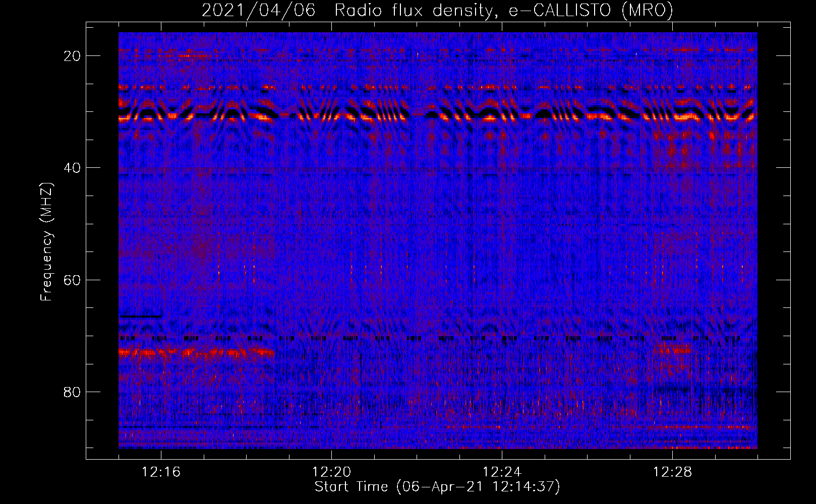Click the Start Time axis label
This screenshot has width=816, height=504.
[x=437, y=487]
